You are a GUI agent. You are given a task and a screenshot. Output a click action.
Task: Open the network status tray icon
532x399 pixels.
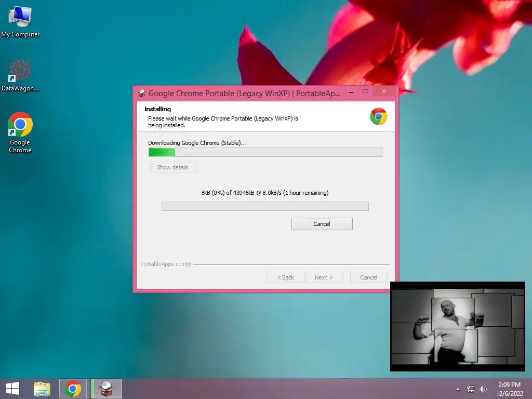[x=471, y=389]
